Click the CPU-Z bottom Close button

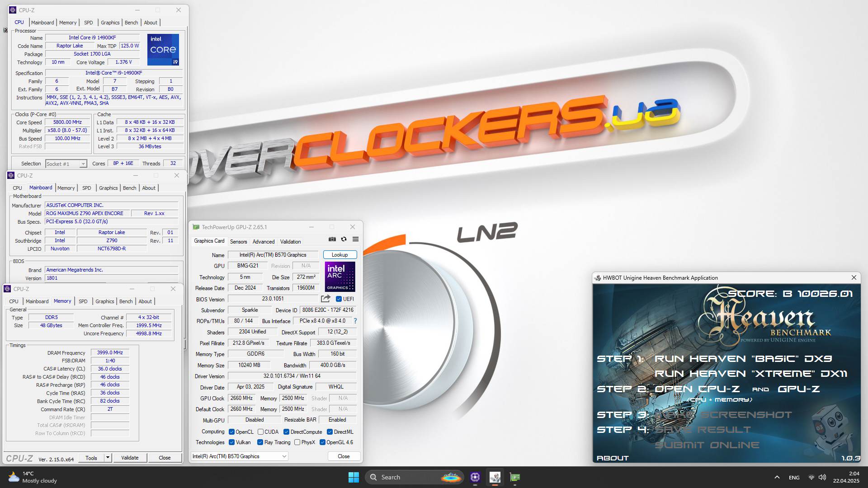click(x=165, y=458)
